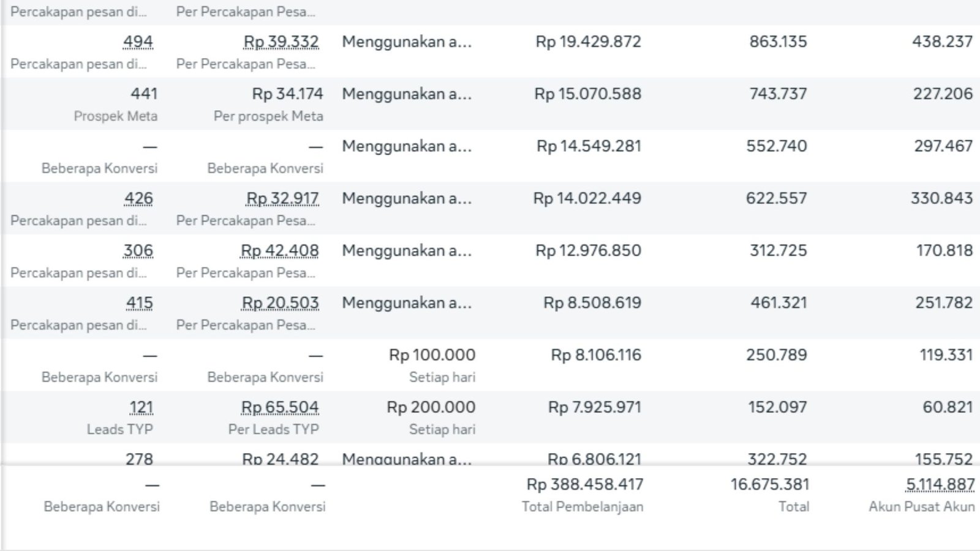980x551 pixels.
Task: Open the Rp 65.504 Per Leads TYP link
Action: pyautogui.click(x=280, y=407)
